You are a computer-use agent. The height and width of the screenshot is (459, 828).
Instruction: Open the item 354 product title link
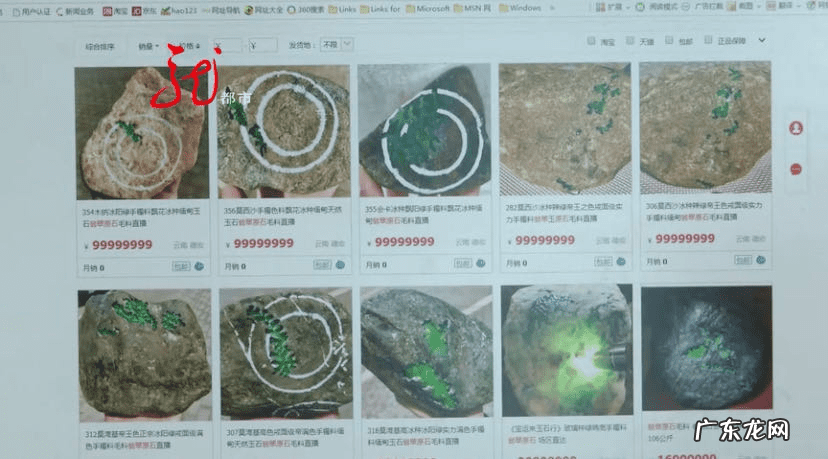pyautogui.click(x=142, y=217)
